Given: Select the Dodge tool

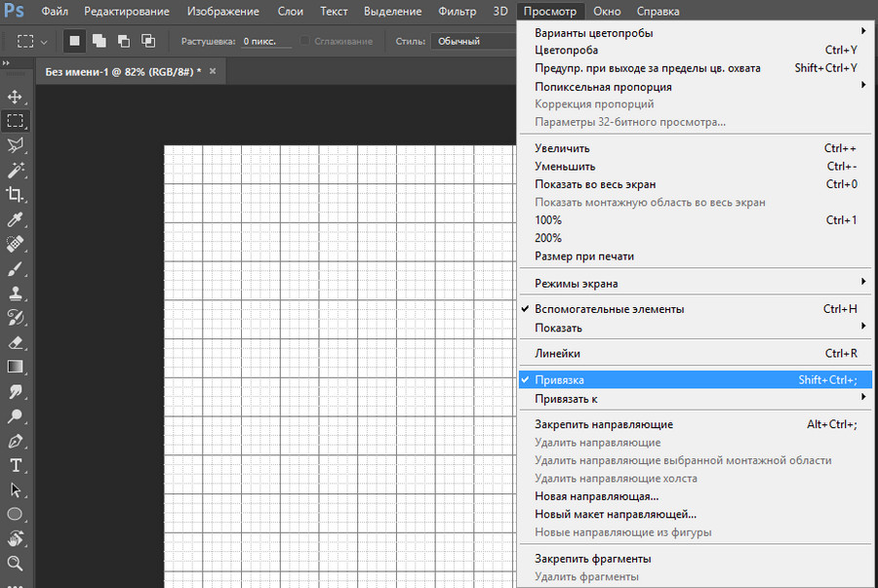Looking at the screenshot, I should coord(15,416).
